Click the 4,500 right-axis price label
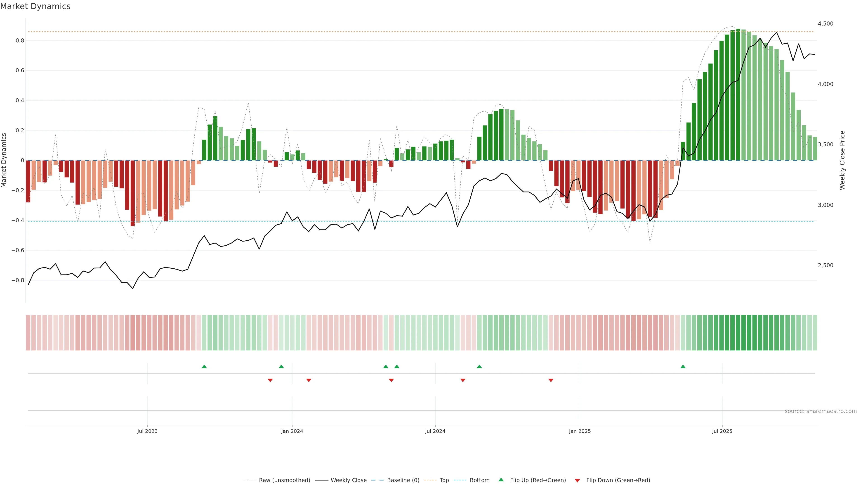 coord(825,23)
